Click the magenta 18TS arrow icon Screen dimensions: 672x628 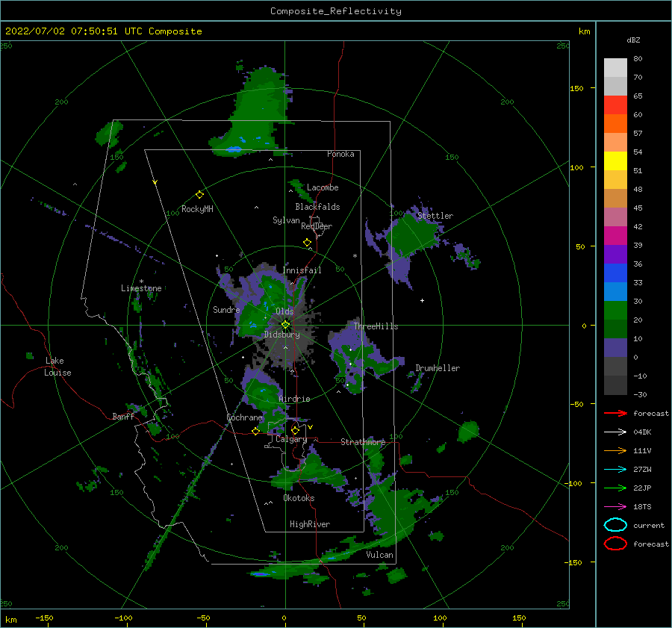615,507
